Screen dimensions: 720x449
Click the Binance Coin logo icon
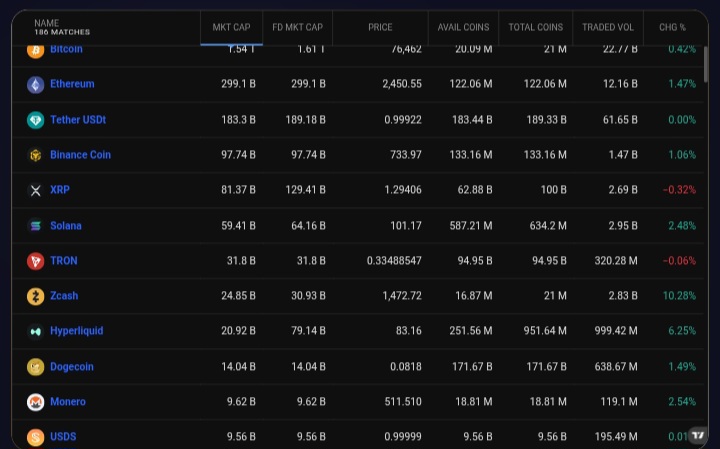tap(35, 155)
